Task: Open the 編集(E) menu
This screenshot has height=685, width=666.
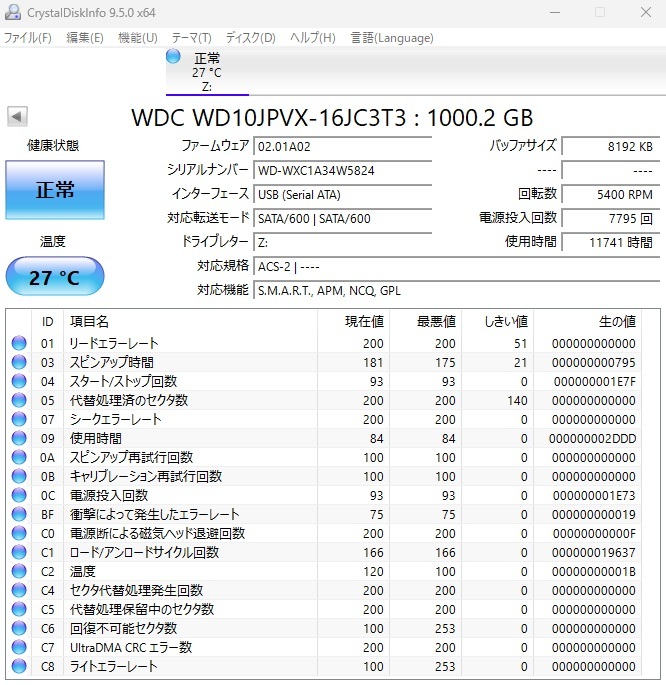Action: point(85,38)
